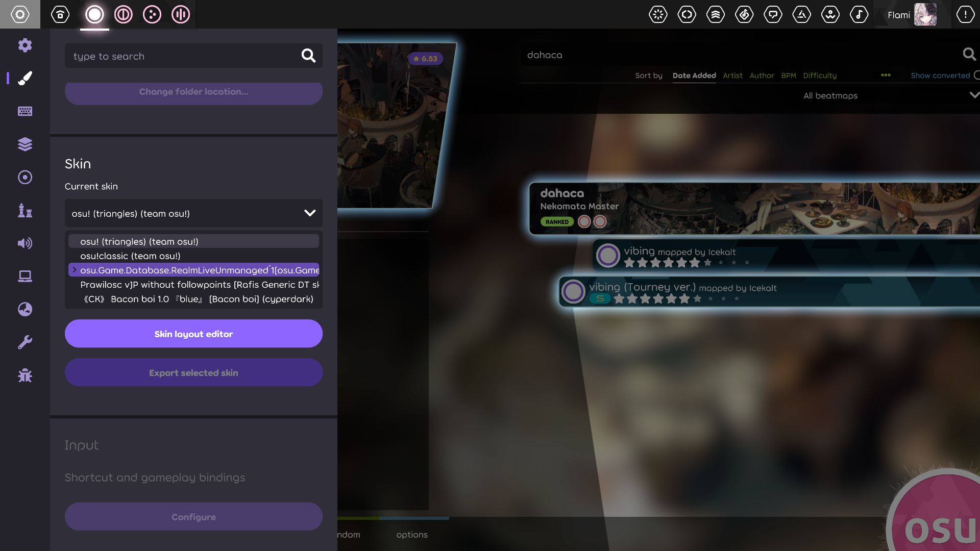This screenshot has height=551, width=980.
Task: Choose osu!classic (team osu!) skin
Action: pos(193,256)
